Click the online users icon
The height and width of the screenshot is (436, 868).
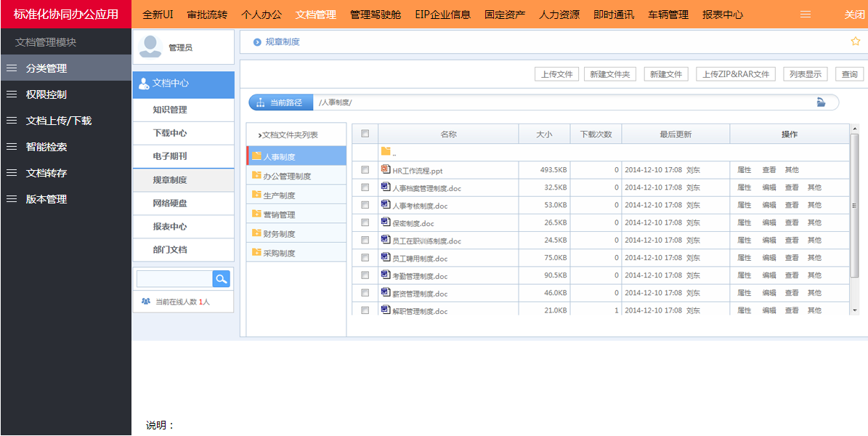pos(146,302)
